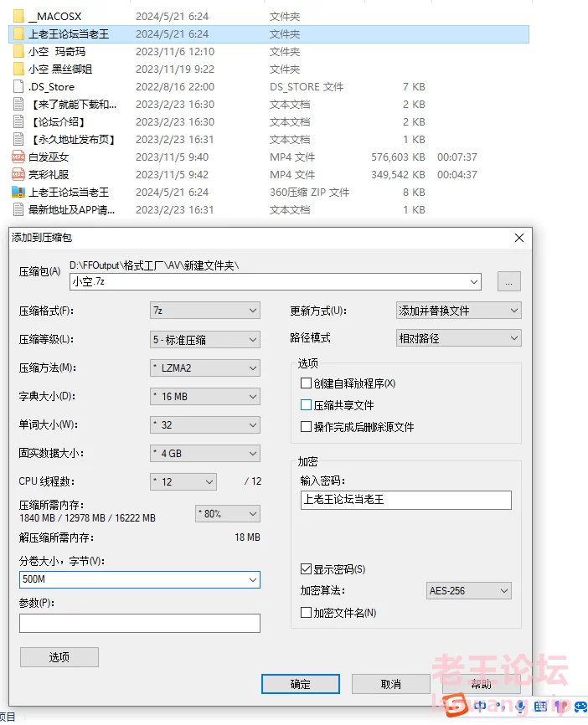Enable the 加密文件名 checkbox

click(x=306, y=613)
